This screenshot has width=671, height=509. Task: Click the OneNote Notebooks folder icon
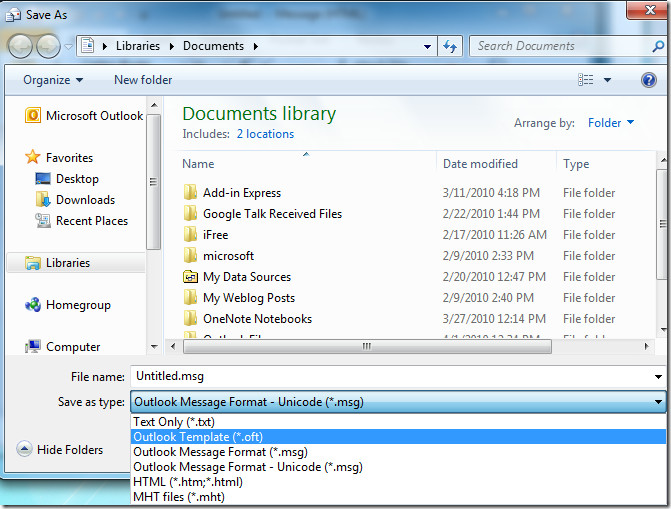pos(190,318)
